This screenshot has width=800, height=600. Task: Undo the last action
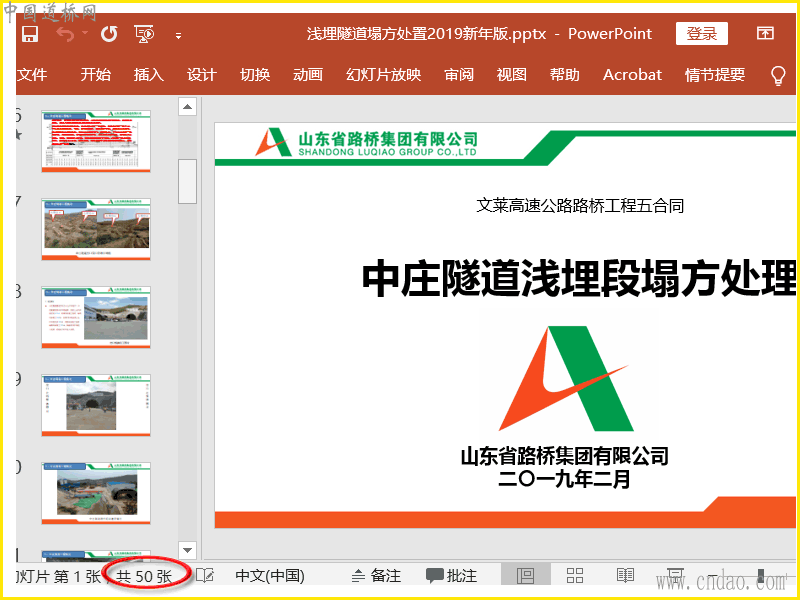(x=65, y=34)
